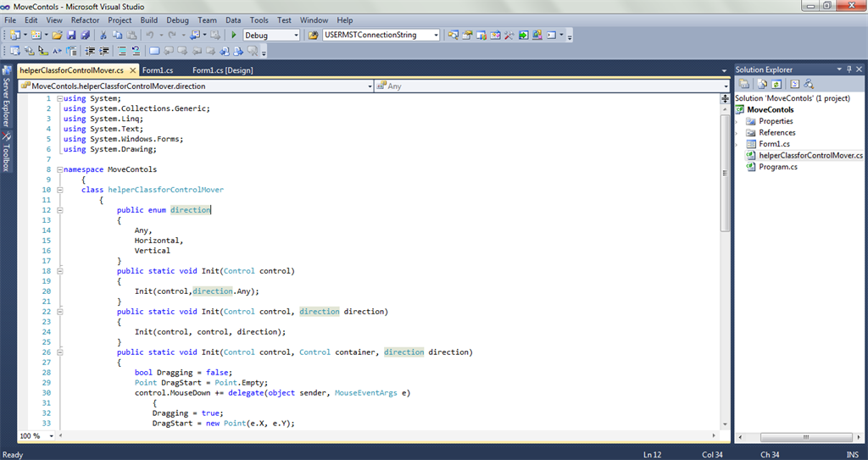Viewport: 868px width, 460px height.
Task: Click the Save All toolbar icon
Action: pos(85,36)
